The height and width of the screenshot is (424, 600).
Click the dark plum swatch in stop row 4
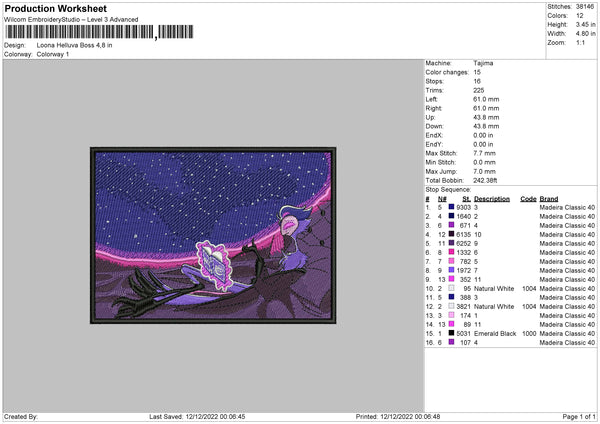click(x=451, y=234)
